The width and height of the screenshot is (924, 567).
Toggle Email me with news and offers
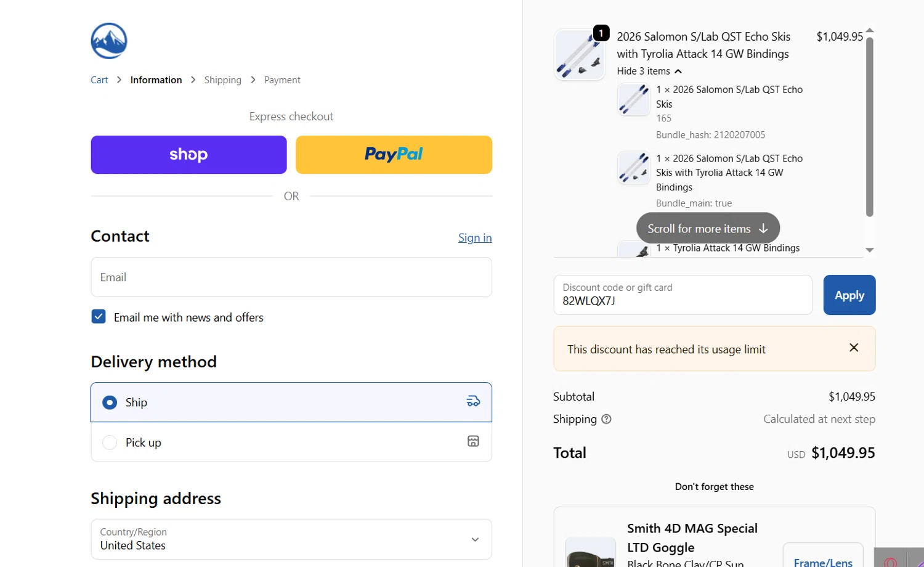(99, 317)
